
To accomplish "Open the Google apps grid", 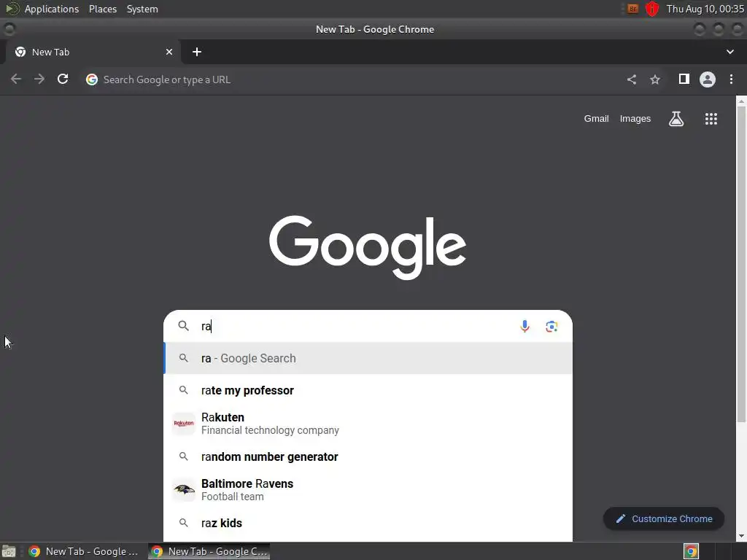I will pyautogui.click(x=711, y=119).
